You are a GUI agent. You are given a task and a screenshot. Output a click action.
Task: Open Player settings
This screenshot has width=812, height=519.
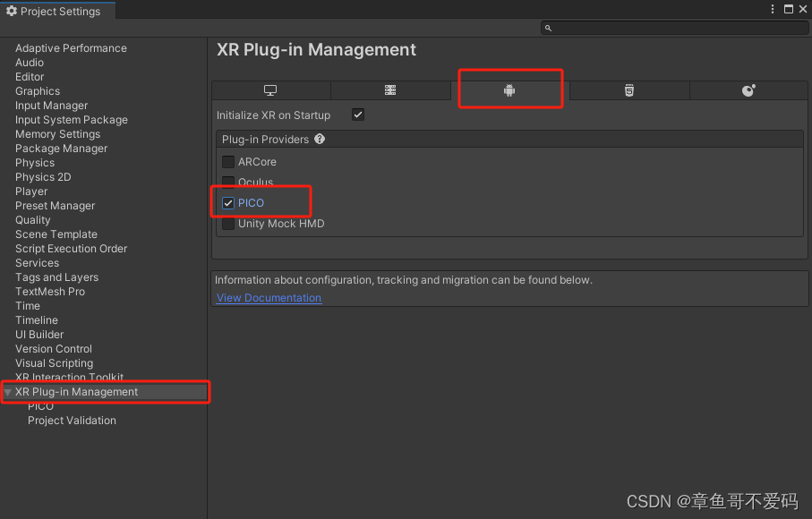(31, 191)
